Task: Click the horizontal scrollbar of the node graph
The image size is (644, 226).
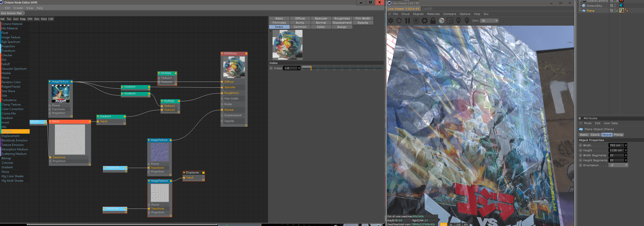Action: pos(122,225)
